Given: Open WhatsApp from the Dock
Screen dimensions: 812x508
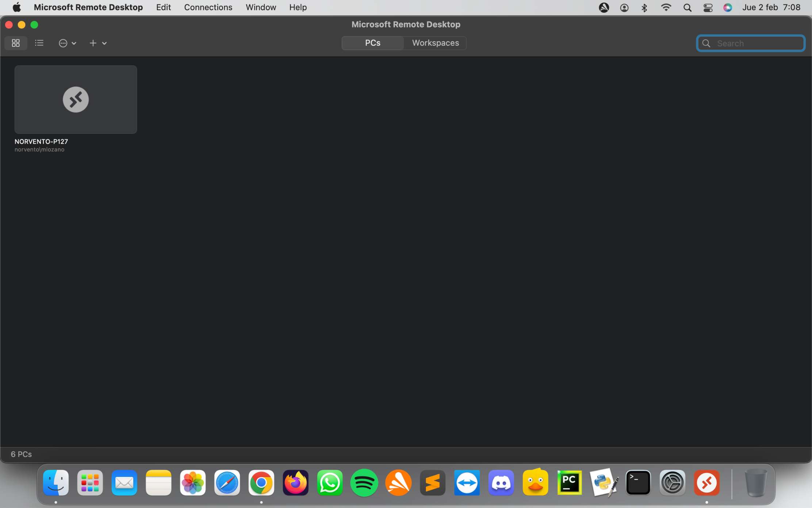Looking at the screenshot, I should [330, 483].
